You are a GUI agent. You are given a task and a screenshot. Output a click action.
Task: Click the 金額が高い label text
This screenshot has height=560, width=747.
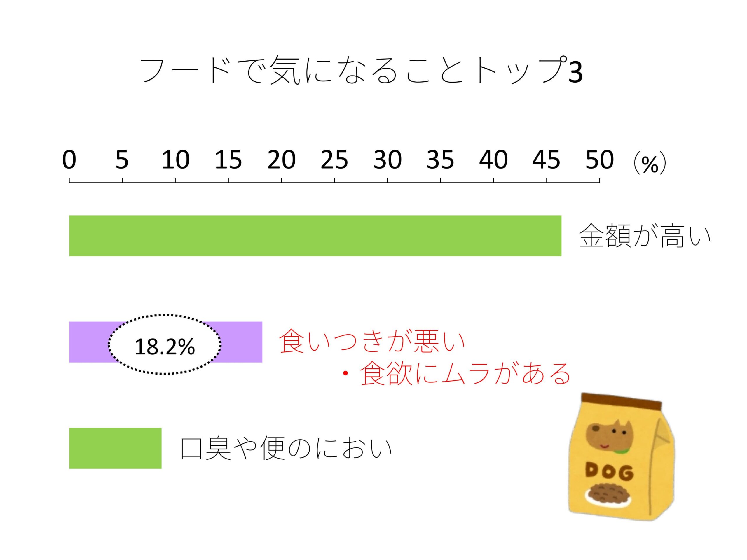[645, 236]
